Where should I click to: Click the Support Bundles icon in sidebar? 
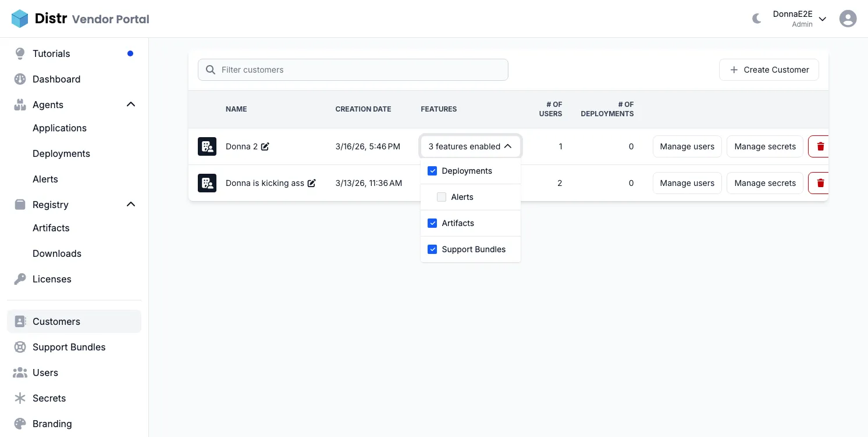point(20,347)
